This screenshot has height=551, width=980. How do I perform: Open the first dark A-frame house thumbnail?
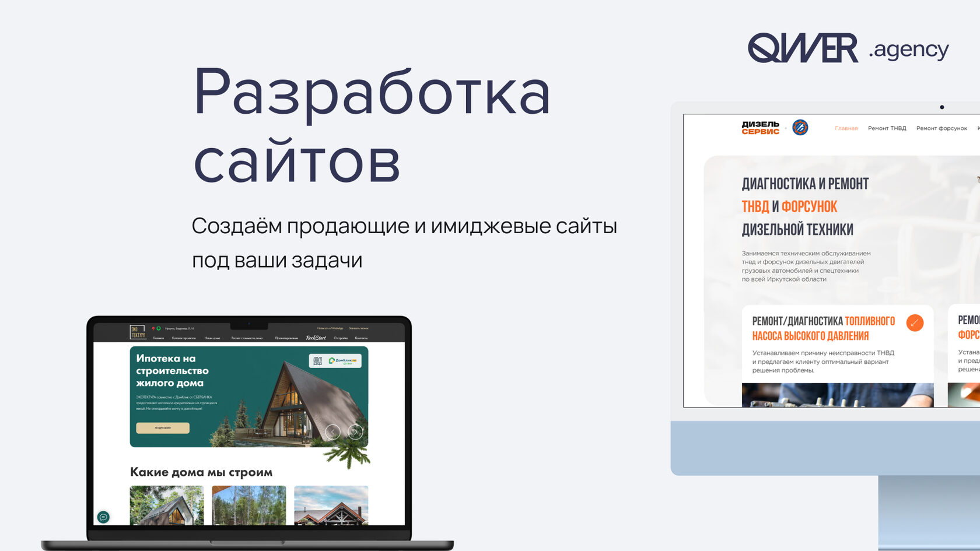coord(167,505)
